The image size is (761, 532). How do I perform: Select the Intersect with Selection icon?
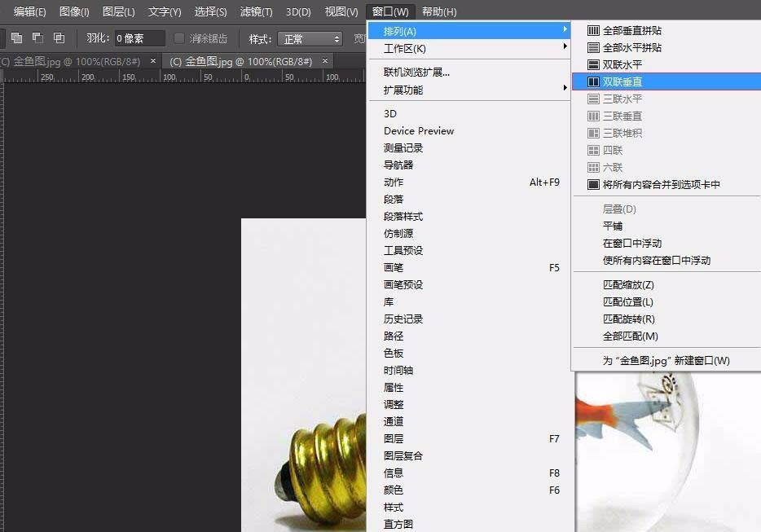[x=59, y=37]
